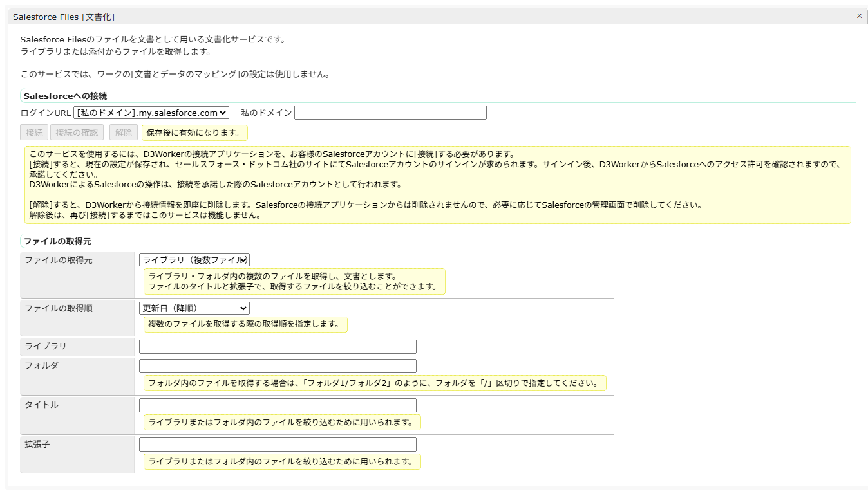Click the hint below the タイトル field
Image resolution: width=868 pixels, height=496 pixels.
pyautogui.click(x=282, y=423)
